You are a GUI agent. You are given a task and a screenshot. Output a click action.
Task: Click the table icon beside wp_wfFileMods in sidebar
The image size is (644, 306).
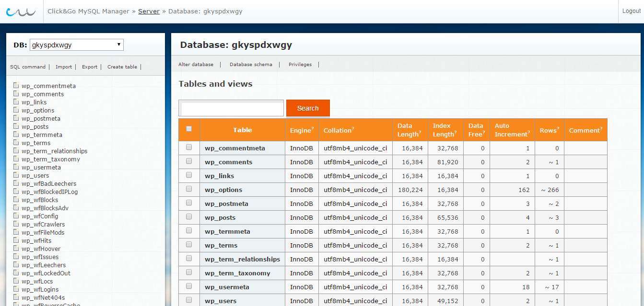pyautogui.click(x=16, y=232)
